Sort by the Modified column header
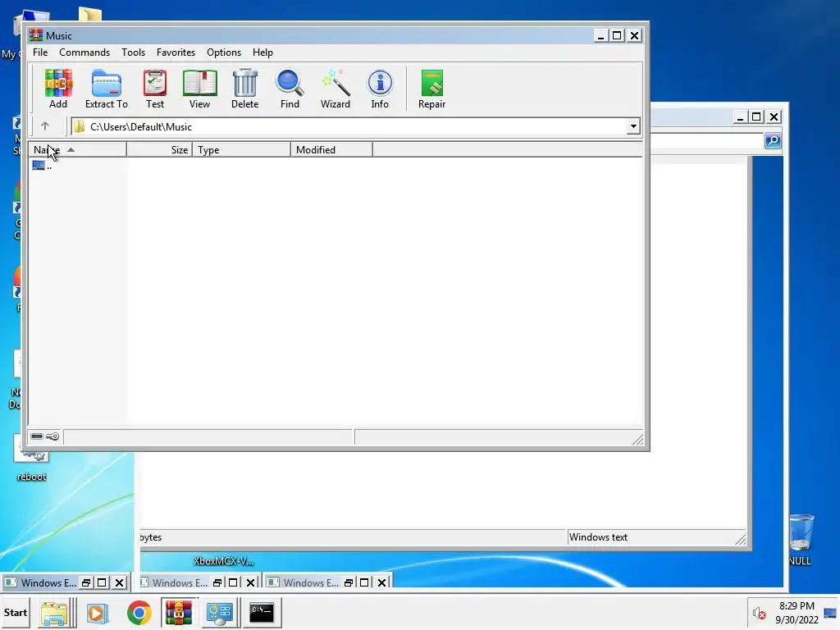 [331, 150]
